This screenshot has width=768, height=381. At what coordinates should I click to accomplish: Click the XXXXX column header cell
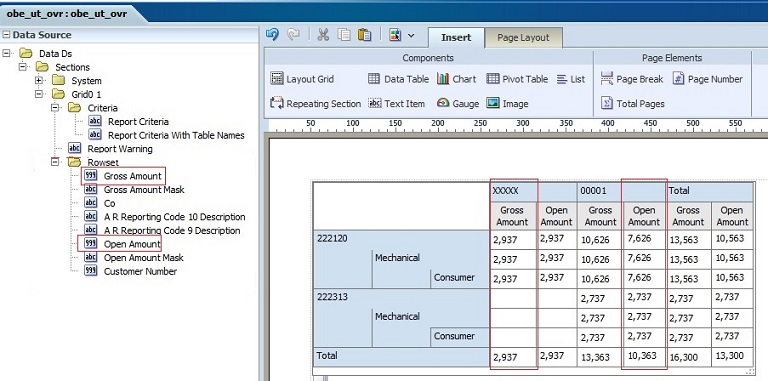tap(513, 191)
